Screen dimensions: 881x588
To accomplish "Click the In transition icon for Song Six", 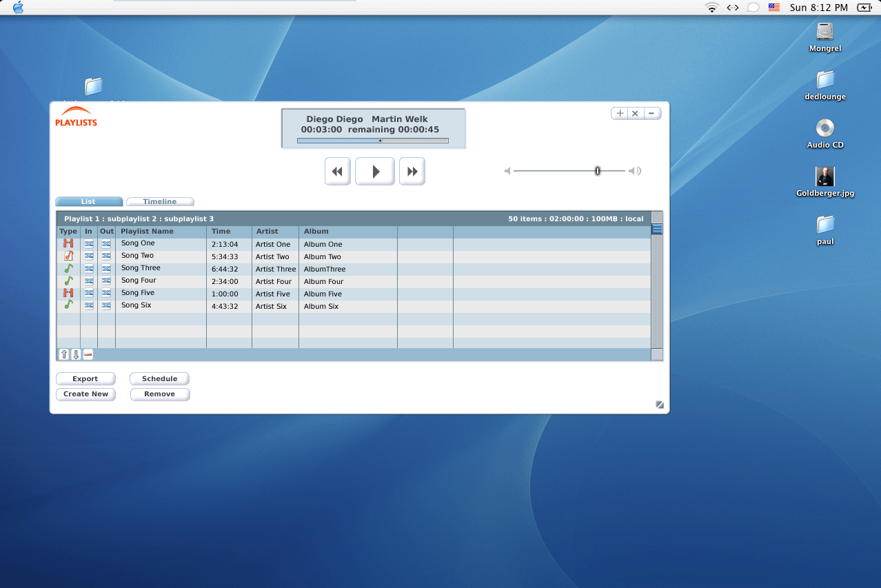I will tap(89, 305).
